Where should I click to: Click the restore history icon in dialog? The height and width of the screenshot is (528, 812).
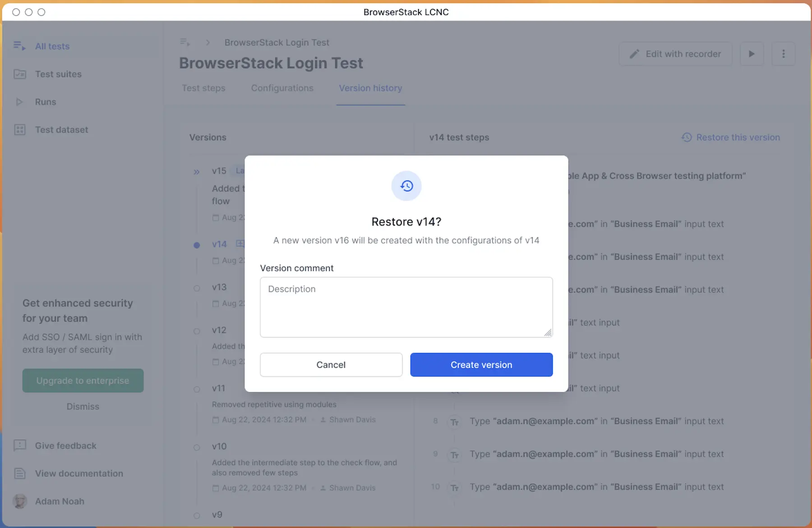(x=406, y=186)
